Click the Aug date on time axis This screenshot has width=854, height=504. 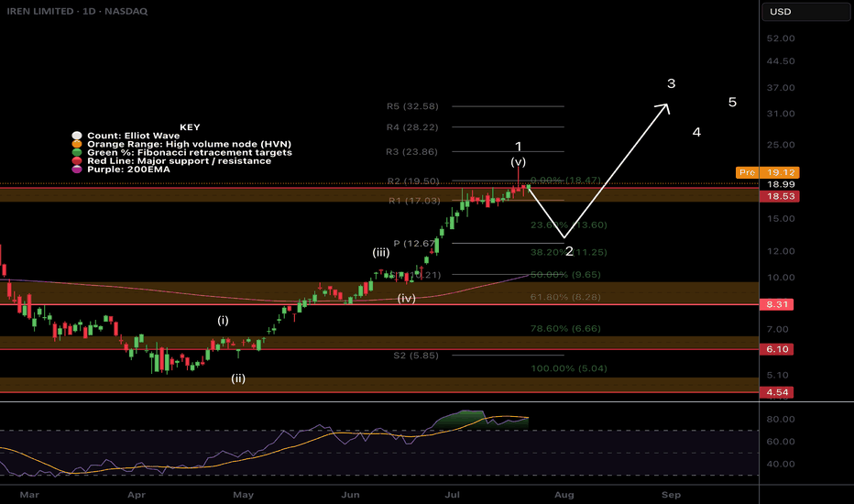tap(564, 495)
